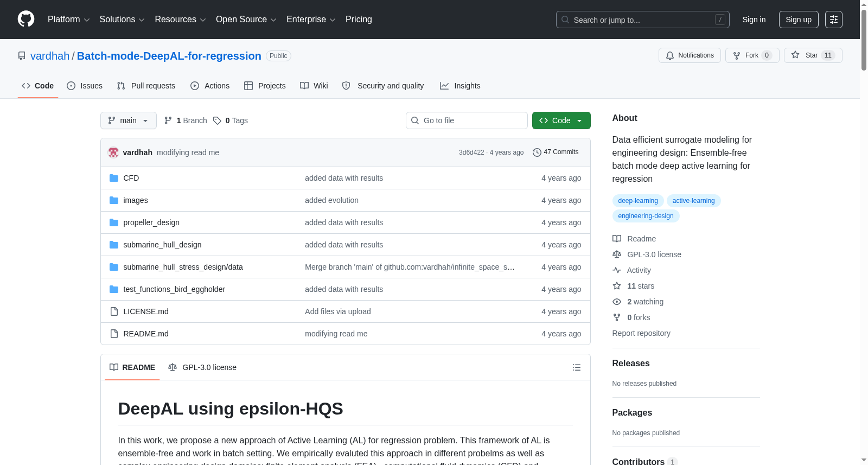This screenshot has width=868, height=465.
Task: Open the Pricing link
Action: point(359,20)
